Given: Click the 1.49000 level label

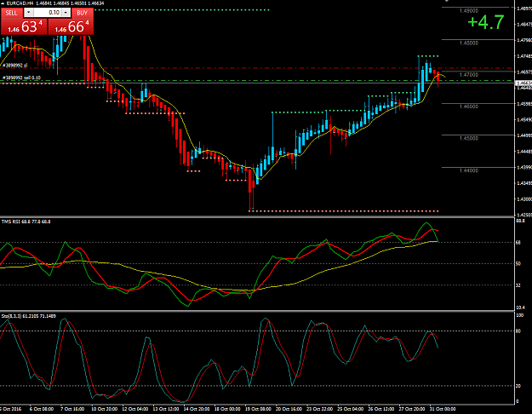Looking at the screenshot, I should 469,11.
